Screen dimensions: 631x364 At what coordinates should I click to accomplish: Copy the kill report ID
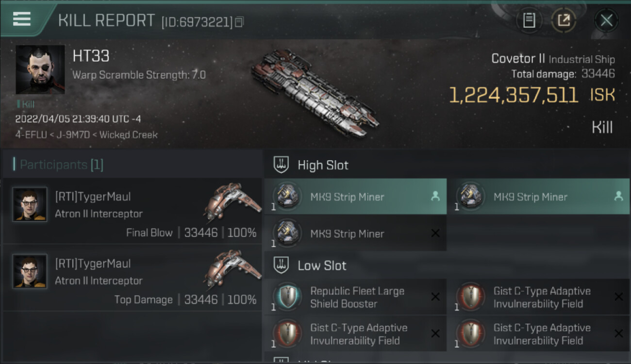coord(239,22)
